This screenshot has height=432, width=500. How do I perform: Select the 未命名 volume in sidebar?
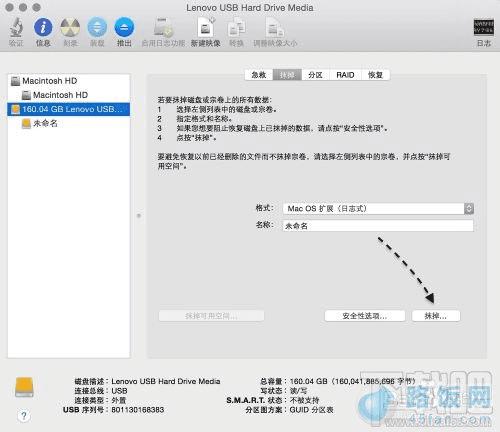(69, 123)
